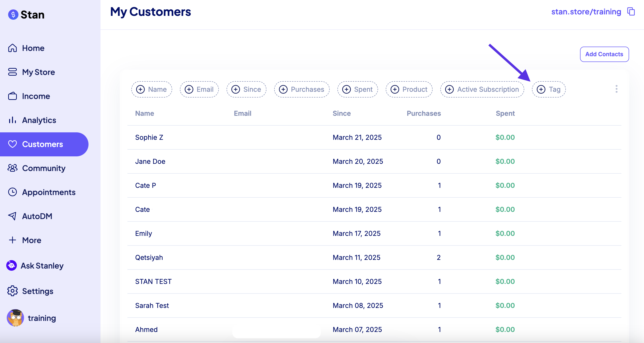
Task: Add a Name filter chip
Action: [x=152, y=89]
